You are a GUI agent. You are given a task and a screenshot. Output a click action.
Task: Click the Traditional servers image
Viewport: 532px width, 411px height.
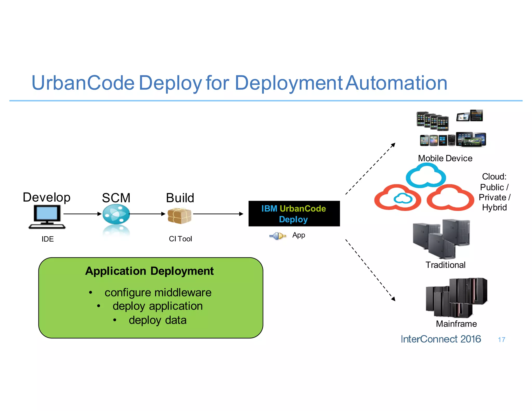pos(442,238)
